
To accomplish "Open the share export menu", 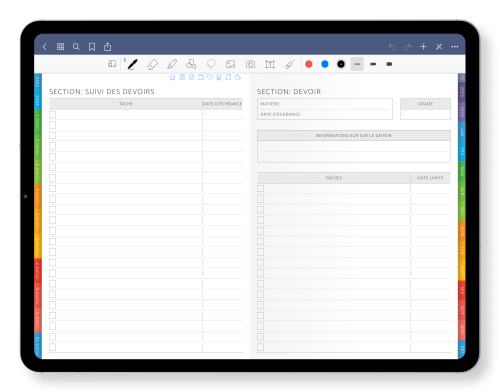I will [x=107, y=47].
